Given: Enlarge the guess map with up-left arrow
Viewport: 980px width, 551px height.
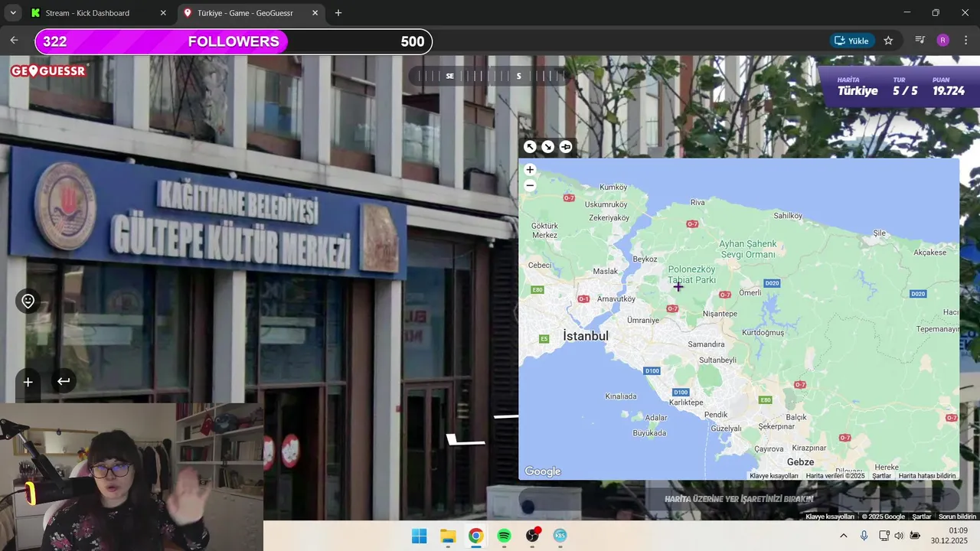Looking at the screenshot, I should coord(530,147).
